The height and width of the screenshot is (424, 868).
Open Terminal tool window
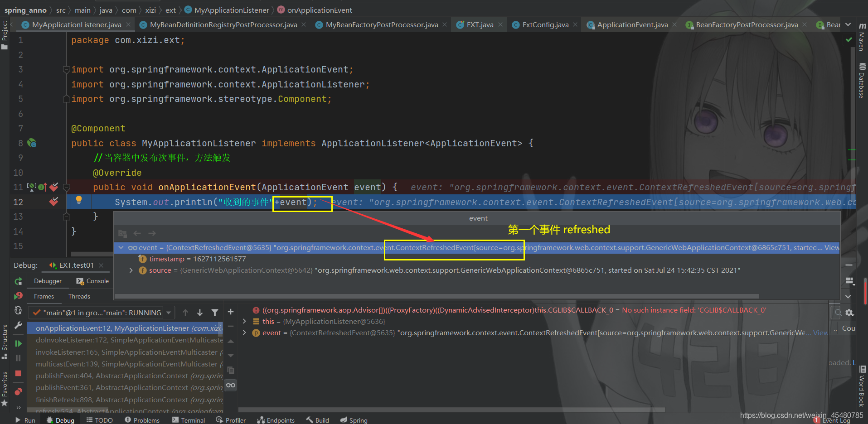tap(189, 420)
